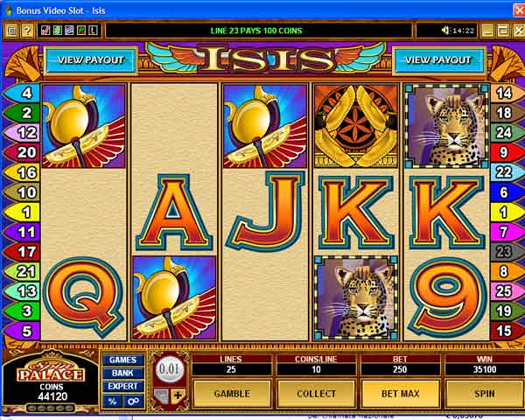Open the Bank menu
The height and width of the screenshot is (420, 525).
point(122,373)
